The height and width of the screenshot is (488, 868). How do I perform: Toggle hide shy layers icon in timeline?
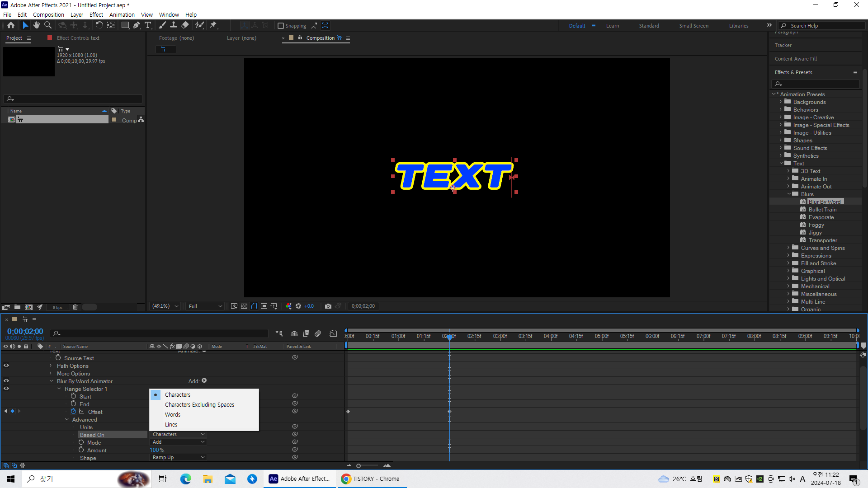[x=294, y=333]
